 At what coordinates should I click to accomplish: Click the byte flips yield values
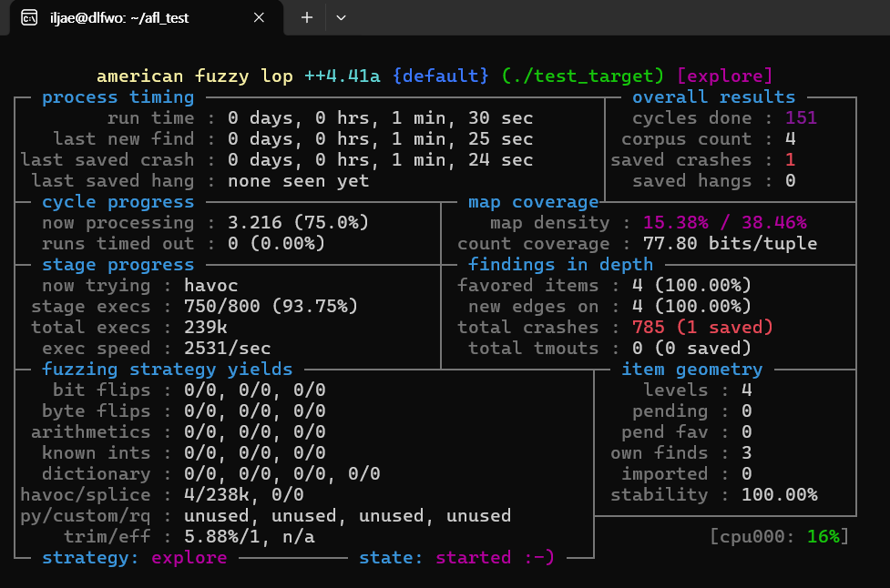(x=255, y=411)
